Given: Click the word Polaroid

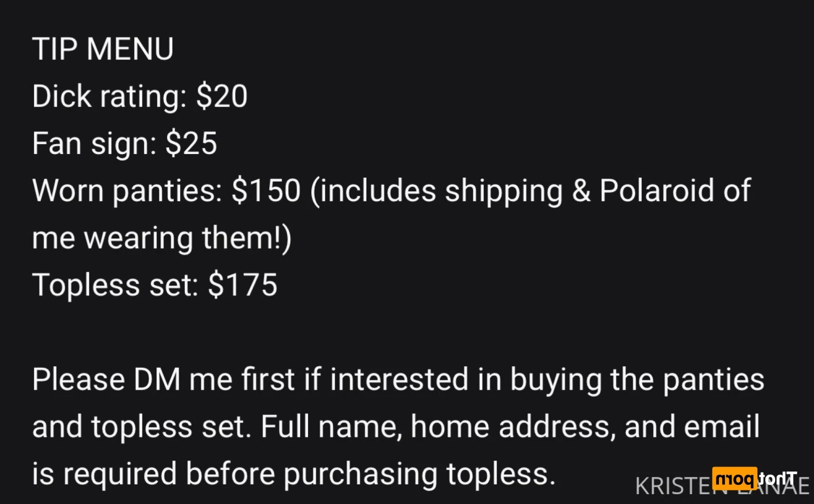Looking at the screenshot, I should pos(657,190).
